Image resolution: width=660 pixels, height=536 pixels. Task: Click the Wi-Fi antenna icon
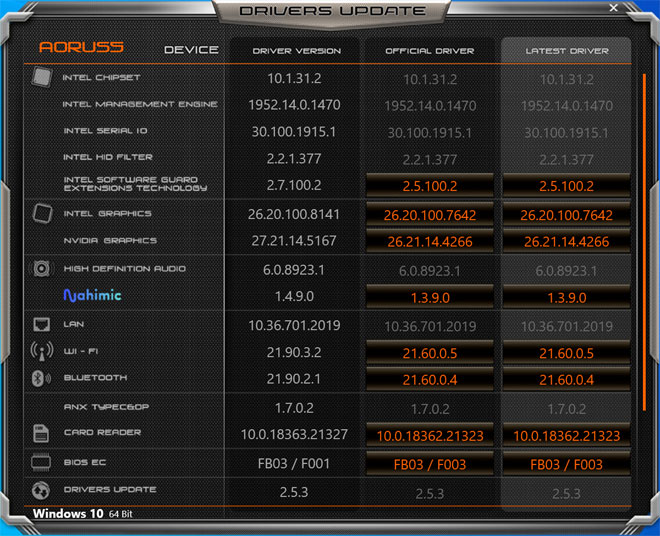pyautogui.click(x=42, y=351)
